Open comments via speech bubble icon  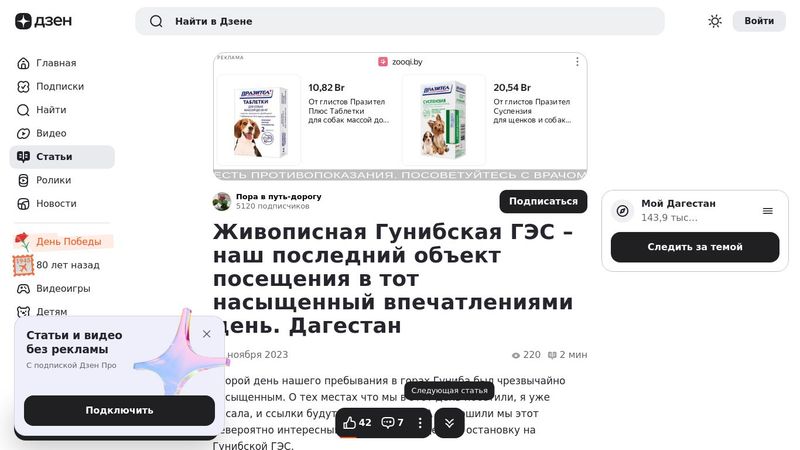[x=388, y=422]
